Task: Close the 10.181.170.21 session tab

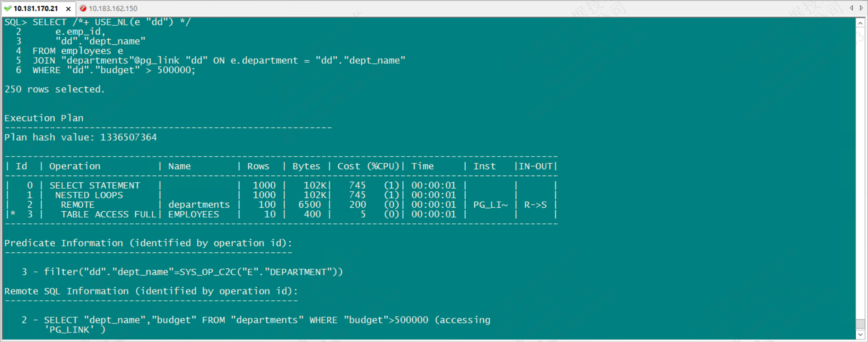Action: click(x=68, y=9)
